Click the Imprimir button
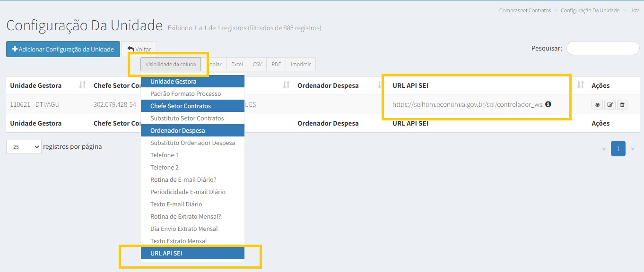The image size is (644, 272). coord(301,64)
